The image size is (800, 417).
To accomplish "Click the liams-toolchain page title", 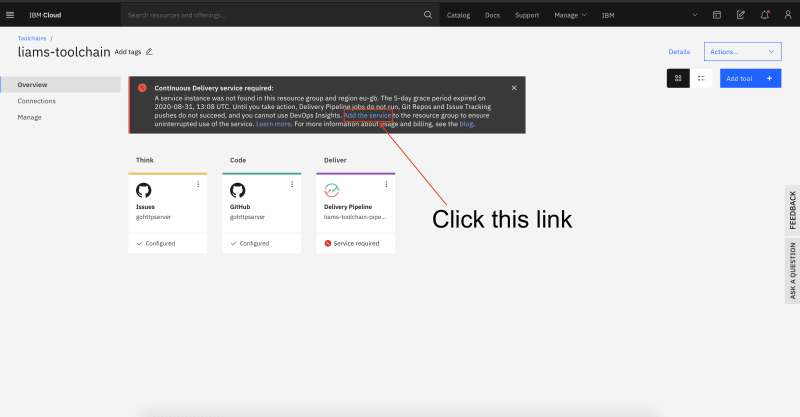I will tap(64, 52).
